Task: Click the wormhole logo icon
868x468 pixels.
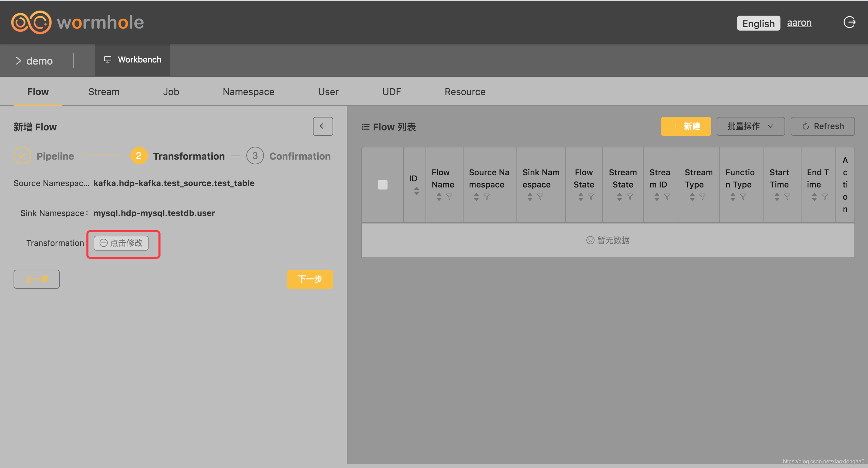Action: (31, 22)
